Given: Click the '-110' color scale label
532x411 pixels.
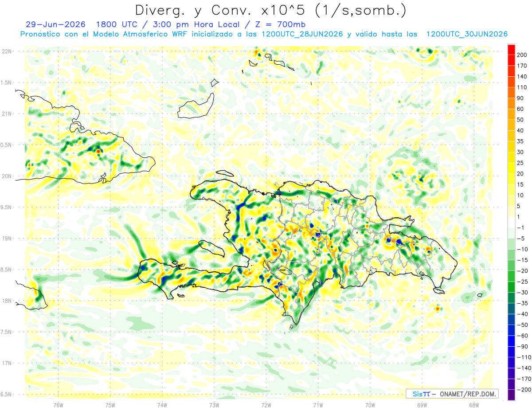Looking at the screenshot, I should tap(524, 357).
